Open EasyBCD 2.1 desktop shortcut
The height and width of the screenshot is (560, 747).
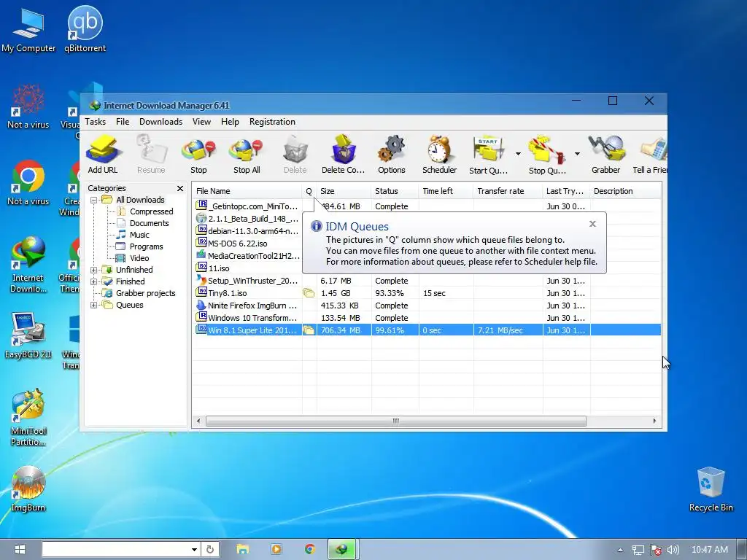(x=28, y=335)
